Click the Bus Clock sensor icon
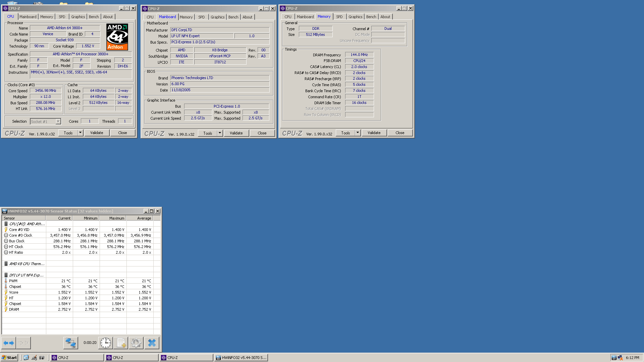The height and width of the screenshot is (362, 644). click(x=6, y=241)
